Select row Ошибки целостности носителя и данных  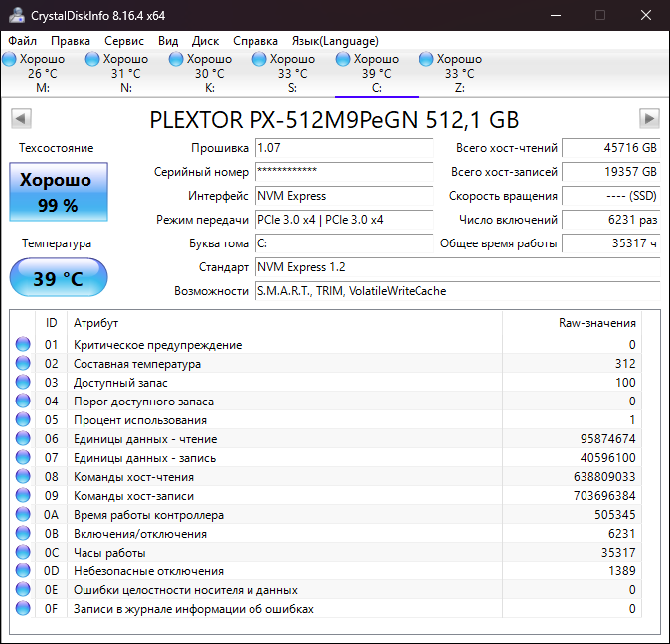pos(326,589)
